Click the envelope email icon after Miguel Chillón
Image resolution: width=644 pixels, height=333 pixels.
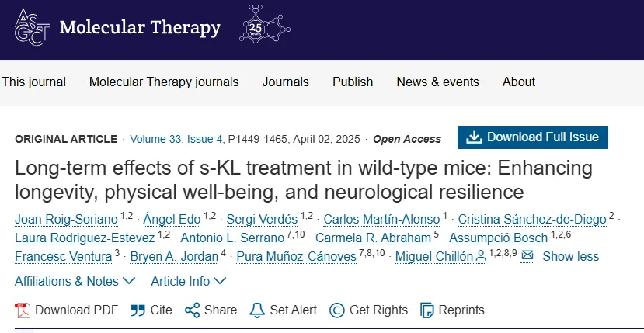pos(527,256)
